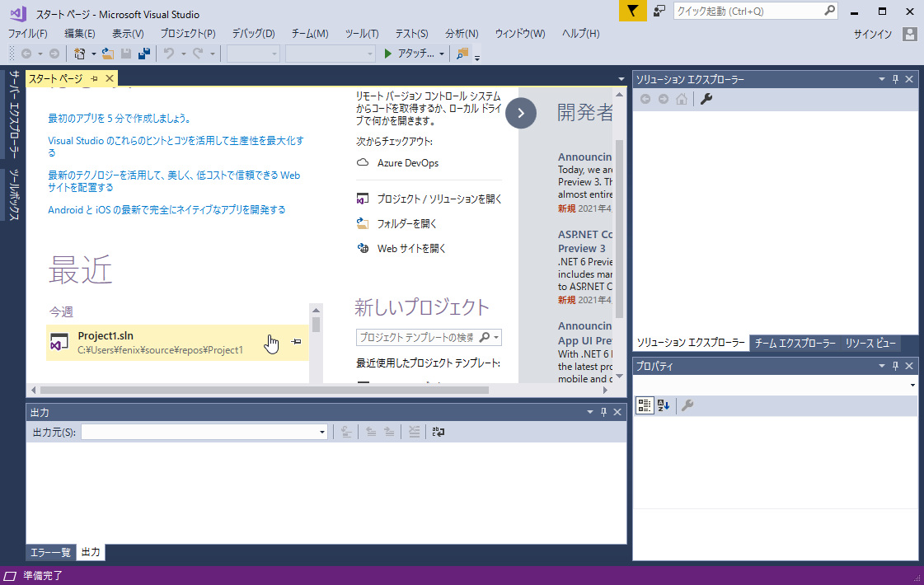Expand the New Project dropdown arrow
The image size is (924, 585).
coord(93,54)
